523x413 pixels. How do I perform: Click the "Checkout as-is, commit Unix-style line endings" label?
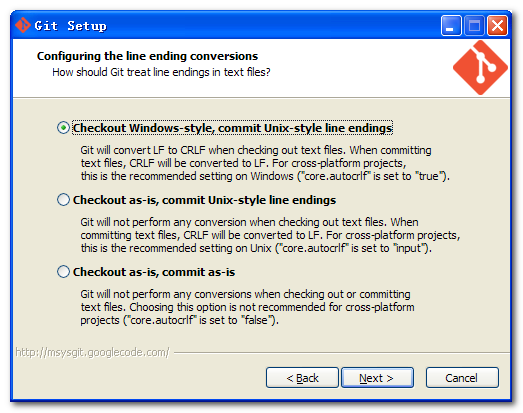tap(204, 200)
